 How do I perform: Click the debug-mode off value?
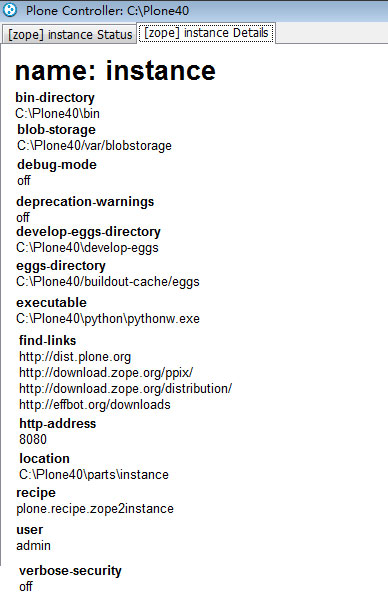(x=24, y=181)
